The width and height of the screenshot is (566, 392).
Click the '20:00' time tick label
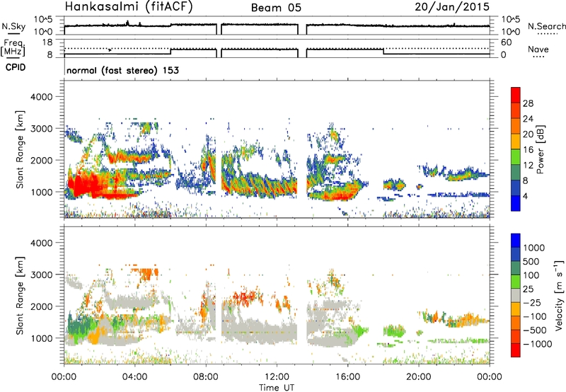[x=419, y=377]
